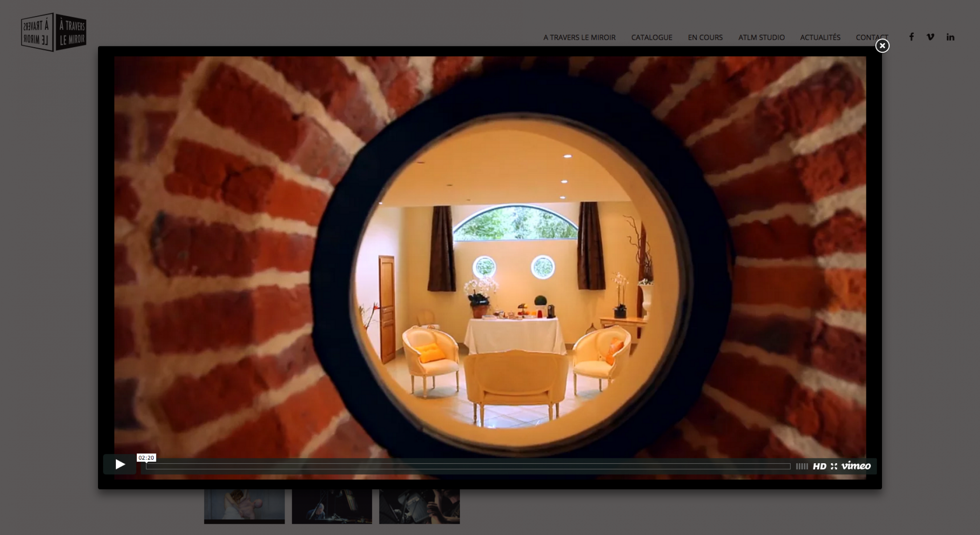Open the middle dark piano thumbnail
Image resolution: width=980 pixels, height=535 pixels.
[x=332, y=506]
